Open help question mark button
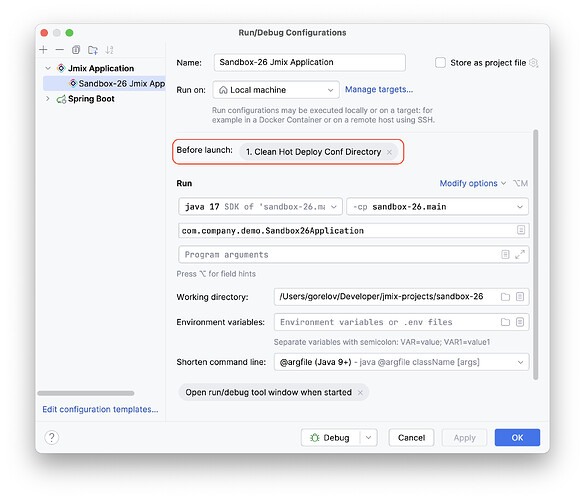This screenshot has width=585, height=499. (52, 437)
